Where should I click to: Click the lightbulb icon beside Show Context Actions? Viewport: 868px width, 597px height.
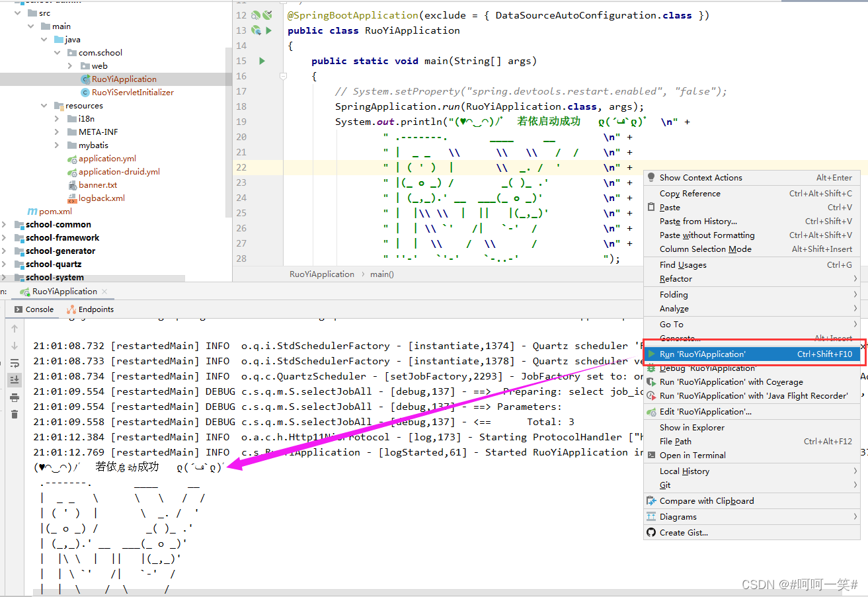pyautogui.click(x=651, y=177)
